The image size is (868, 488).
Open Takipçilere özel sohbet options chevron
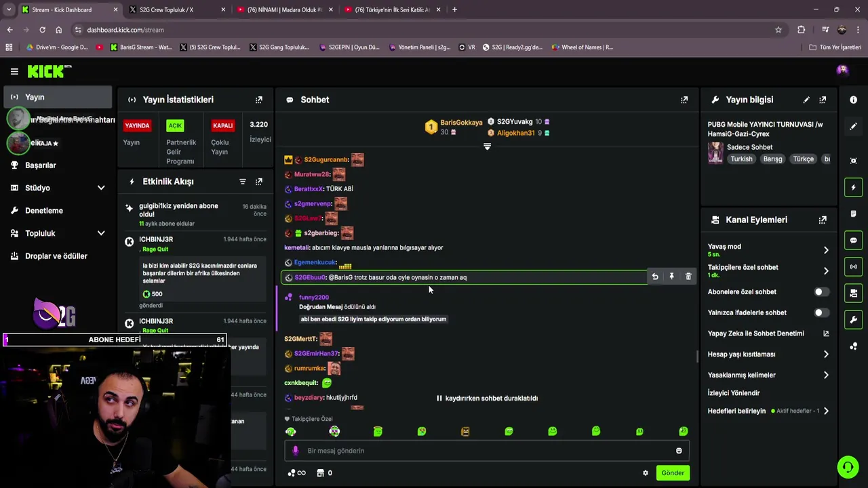tap(826, 271)
